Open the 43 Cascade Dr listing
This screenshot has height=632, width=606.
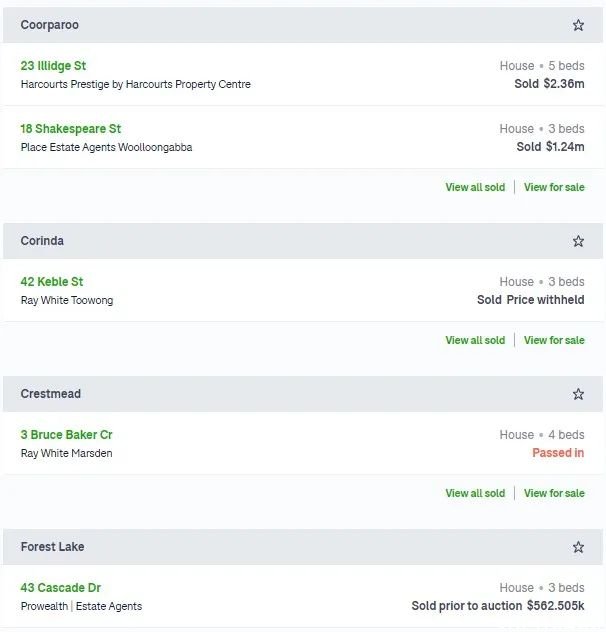coord(60,588)
